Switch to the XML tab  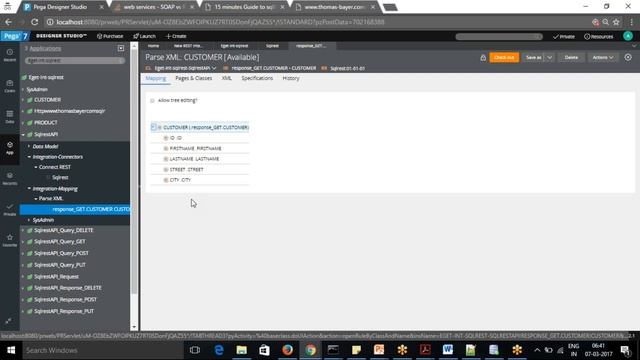pyautogui.click(x=227, y=78)
